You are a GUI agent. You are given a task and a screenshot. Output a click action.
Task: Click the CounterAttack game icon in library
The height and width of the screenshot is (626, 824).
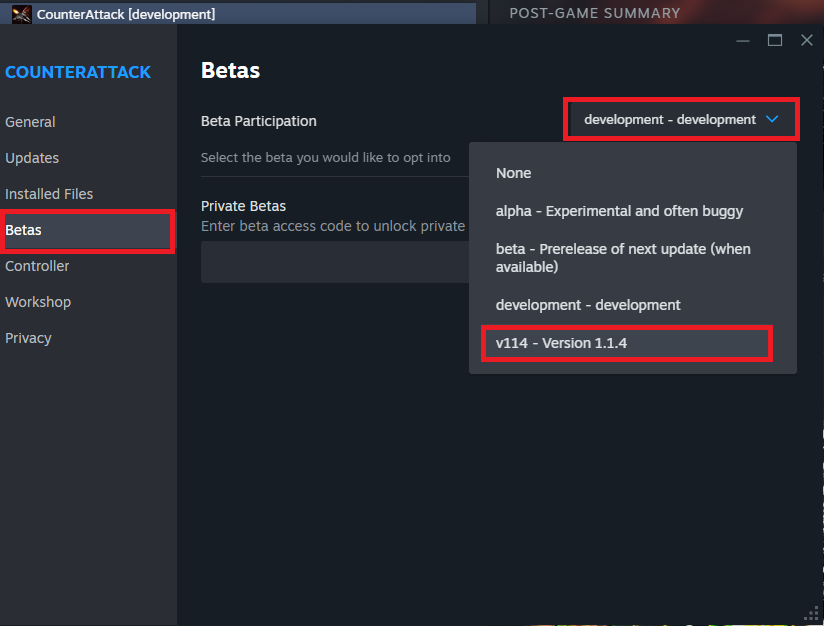click(22, 14)
